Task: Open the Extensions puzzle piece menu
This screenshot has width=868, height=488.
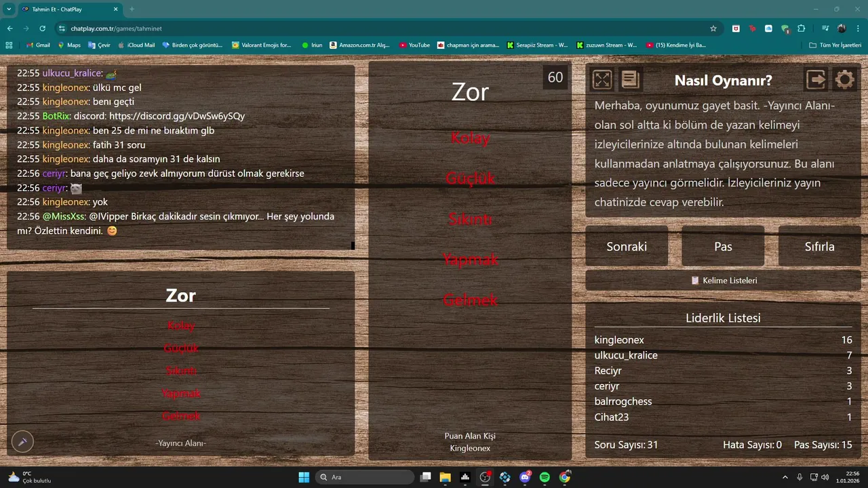Action: (802, 28)
